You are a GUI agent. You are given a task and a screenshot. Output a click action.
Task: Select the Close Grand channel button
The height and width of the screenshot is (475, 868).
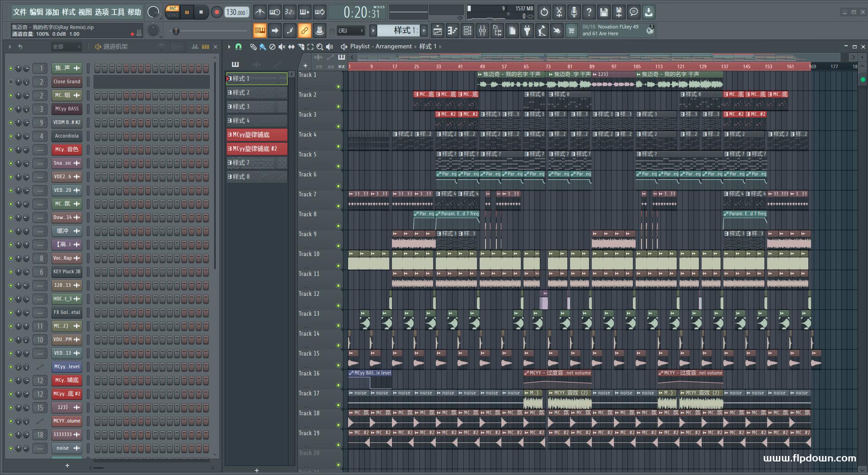(66, 82)
